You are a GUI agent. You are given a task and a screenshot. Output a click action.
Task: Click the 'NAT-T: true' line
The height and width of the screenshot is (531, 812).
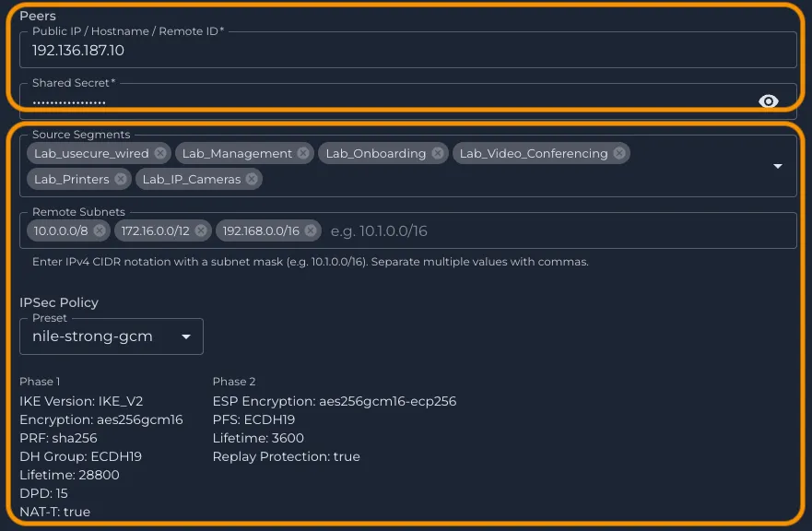coord(55,512)
